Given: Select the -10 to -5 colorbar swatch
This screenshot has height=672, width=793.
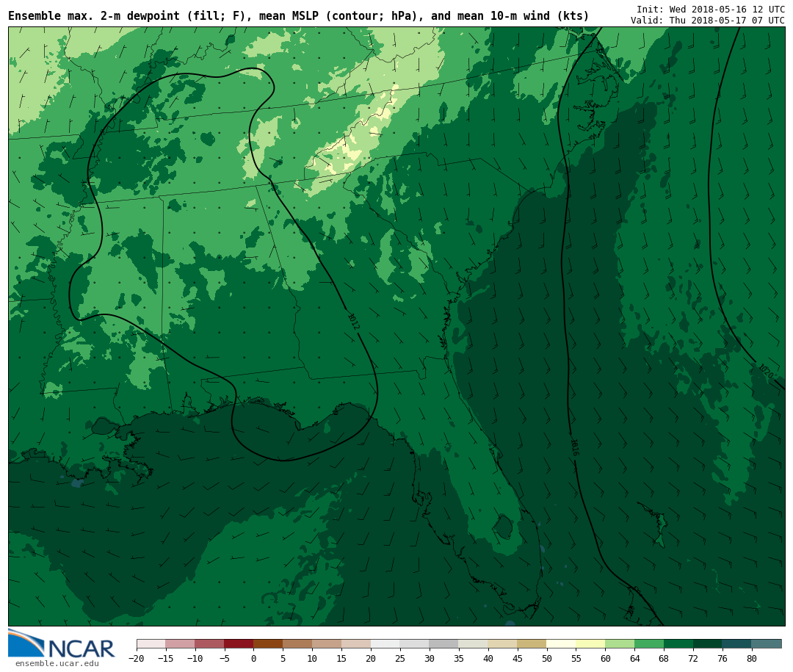Looking at the screenshot, I should coord(209,643).
